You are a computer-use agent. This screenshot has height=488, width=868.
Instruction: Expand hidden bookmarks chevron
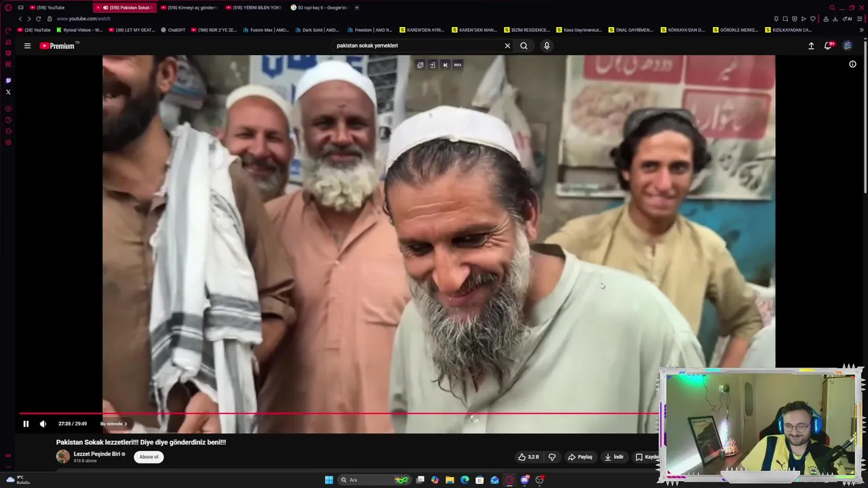click(x=862, y=30)
